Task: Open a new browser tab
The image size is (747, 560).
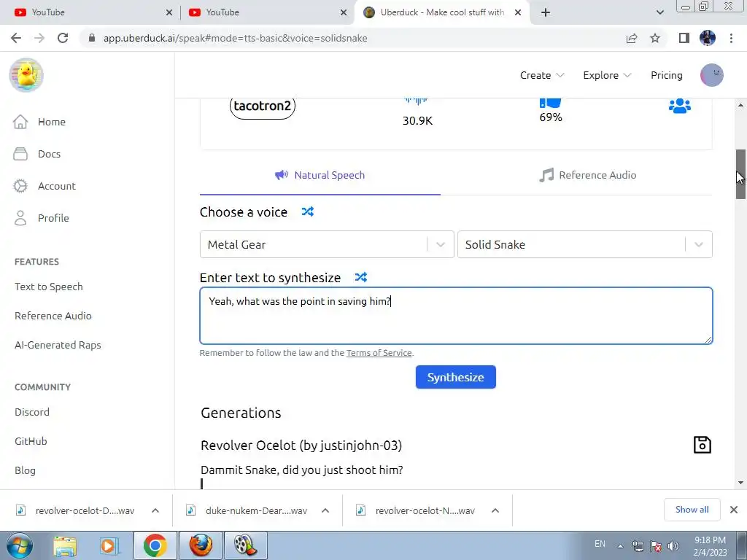Action: click(x=546, y=12)
